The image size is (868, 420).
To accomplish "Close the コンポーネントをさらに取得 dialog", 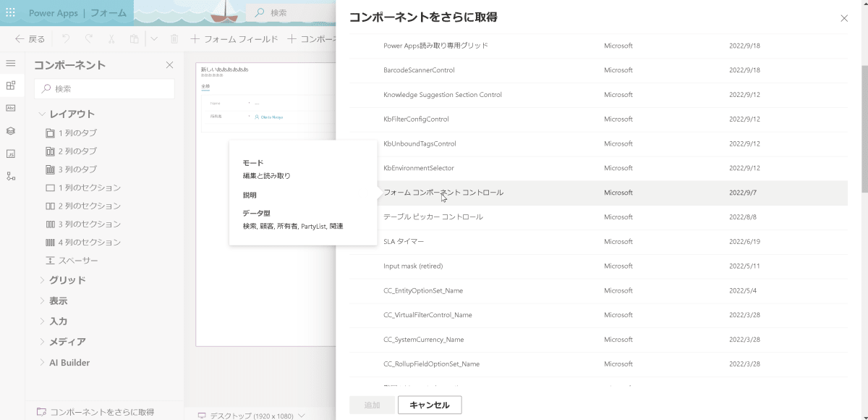I will tap(843, 18).
